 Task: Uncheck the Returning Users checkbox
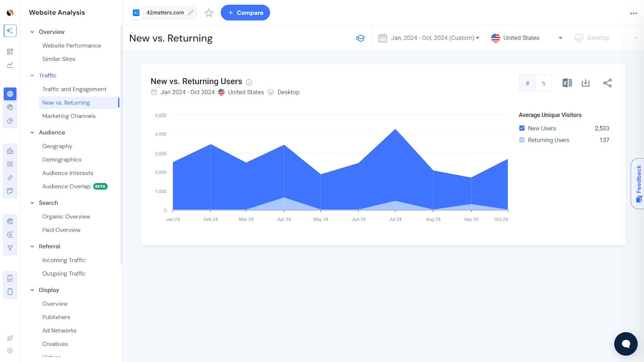(522, 140)
